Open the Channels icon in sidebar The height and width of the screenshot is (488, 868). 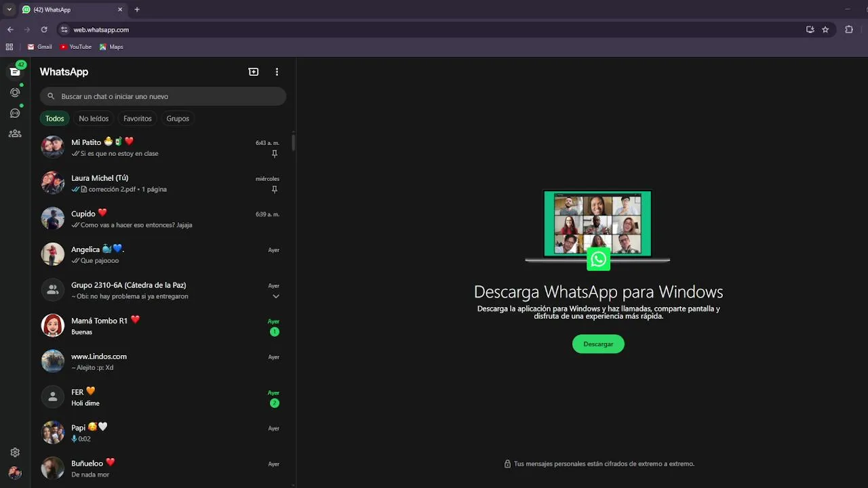(x=15, y=113)
